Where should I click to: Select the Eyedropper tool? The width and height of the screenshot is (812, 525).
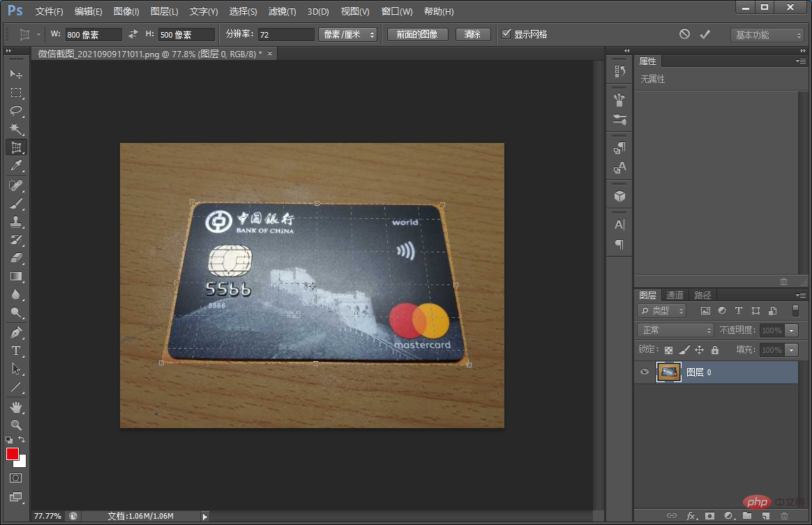click(x=16, y=166)
